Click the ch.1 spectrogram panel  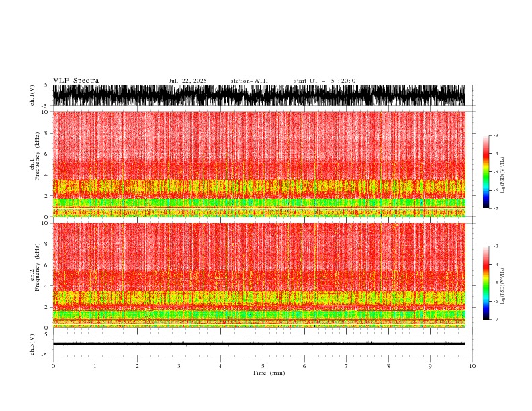[x=259, y=164]
